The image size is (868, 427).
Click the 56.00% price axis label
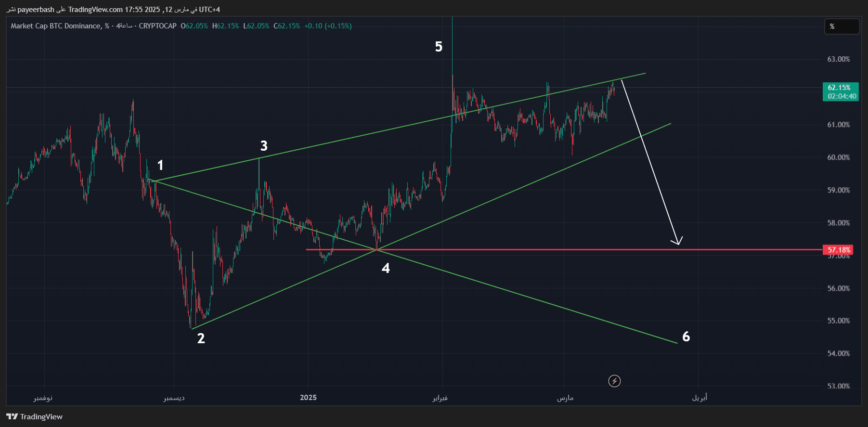pos(839,288)
